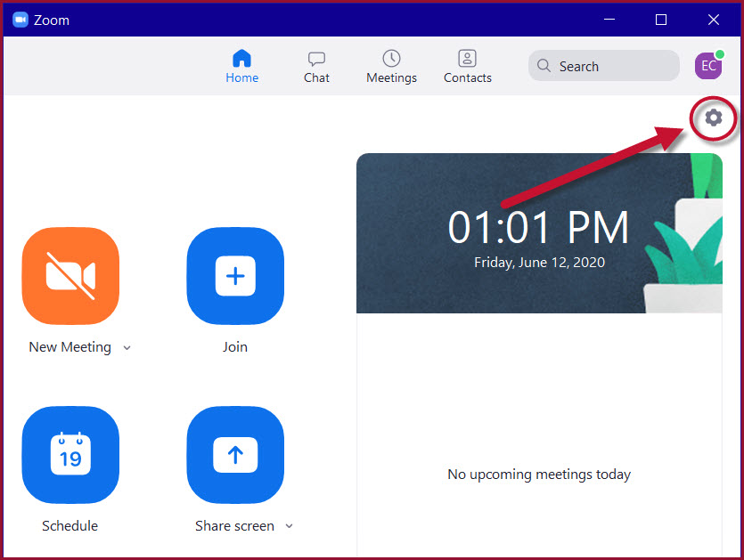
Task: Click the 01:01 PM clock display
Action: (x=539, y=228)
